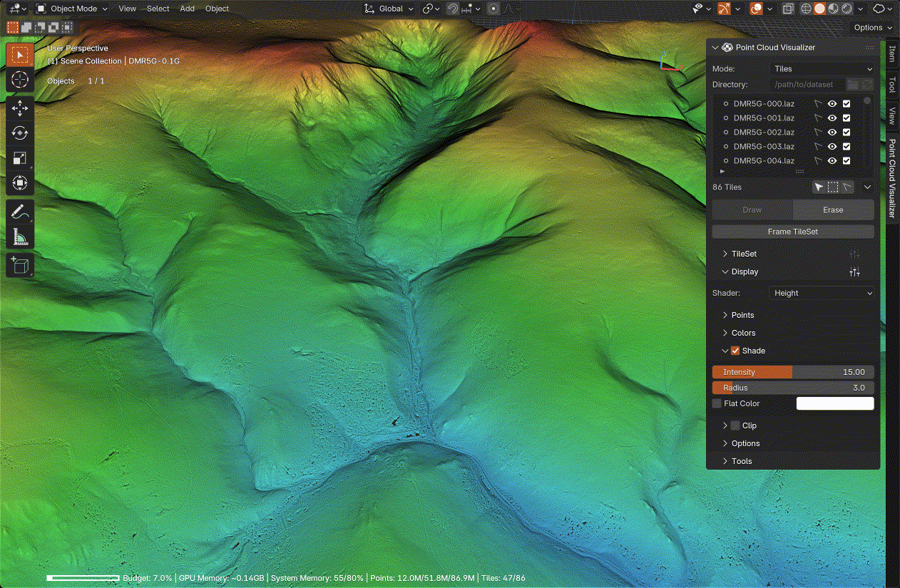Click the Directory path input field
900x588 pixels.
coord(805,85)
